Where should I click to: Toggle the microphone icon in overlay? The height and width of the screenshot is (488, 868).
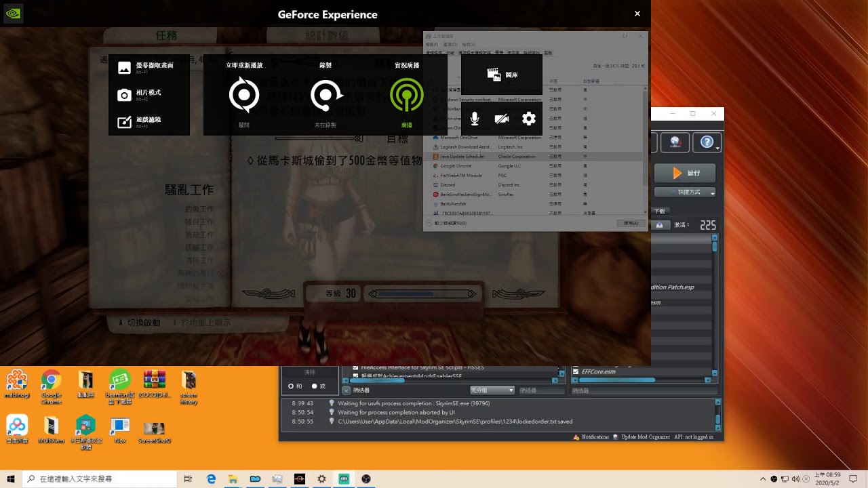475,119
